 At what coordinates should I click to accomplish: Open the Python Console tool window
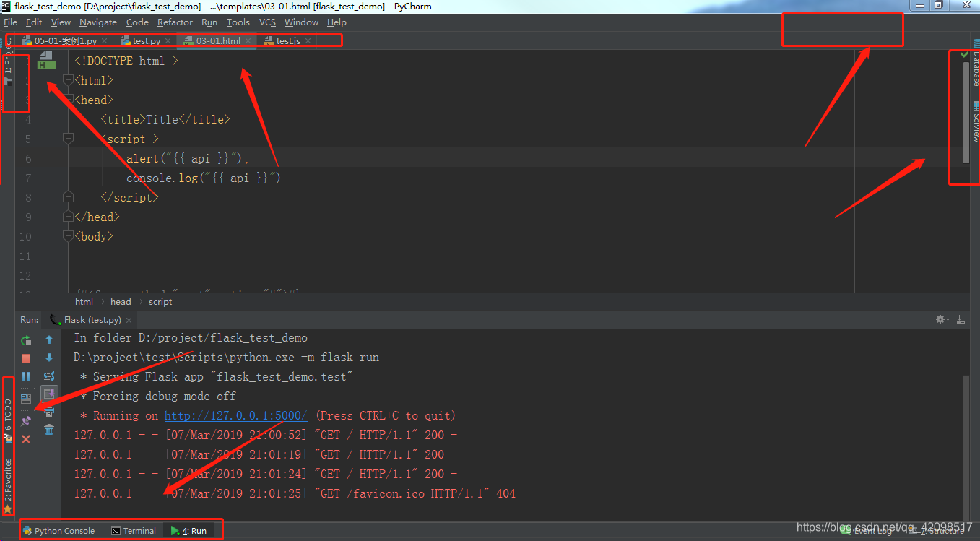click(58, 531)
